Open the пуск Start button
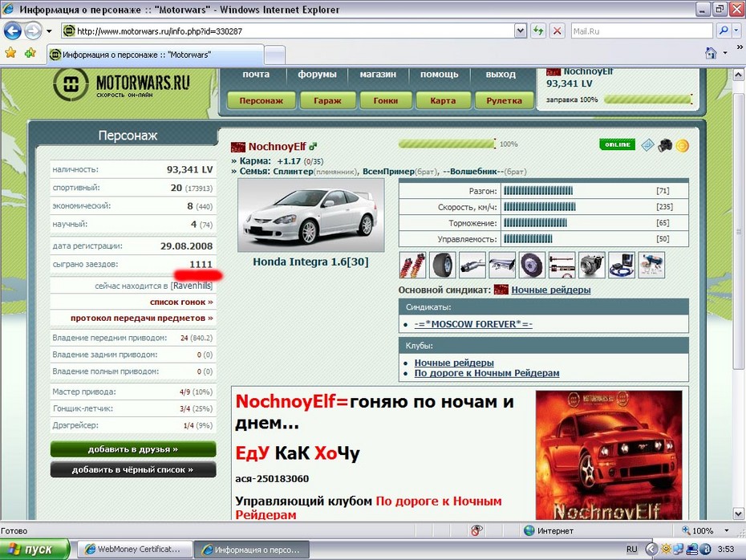Image resolution: width=746 pixels, height=560 pixels. [x=34, y=549]
